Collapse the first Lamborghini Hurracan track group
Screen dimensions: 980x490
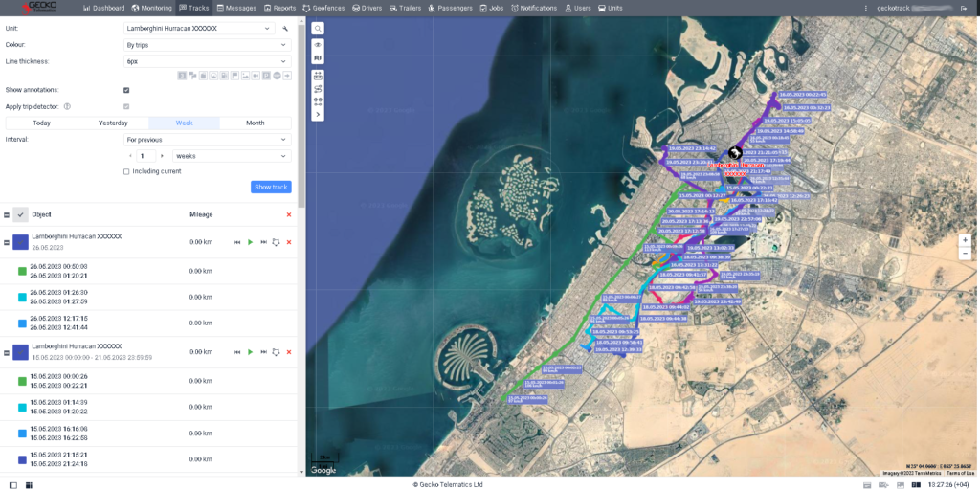(6, 242)
